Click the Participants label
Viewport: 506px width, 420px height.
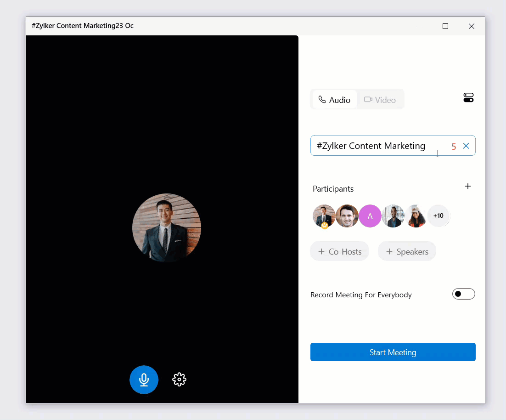pos(333,189)
